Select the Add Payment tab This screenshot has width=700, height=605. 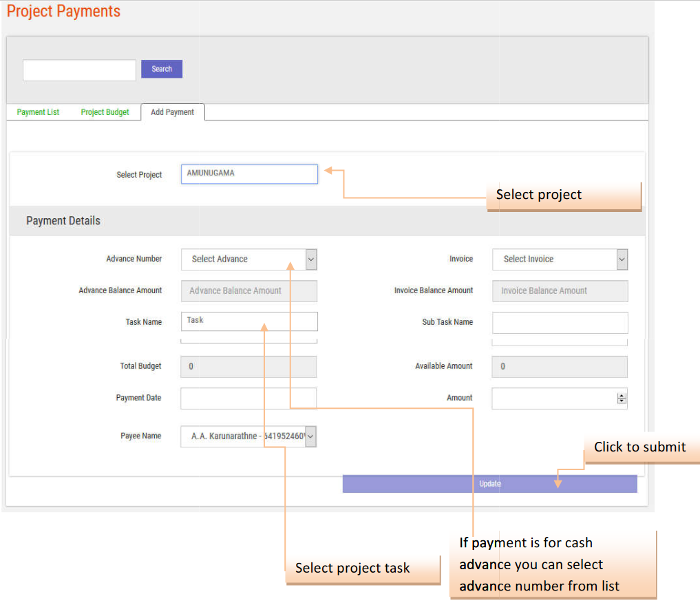click(172, 112)
